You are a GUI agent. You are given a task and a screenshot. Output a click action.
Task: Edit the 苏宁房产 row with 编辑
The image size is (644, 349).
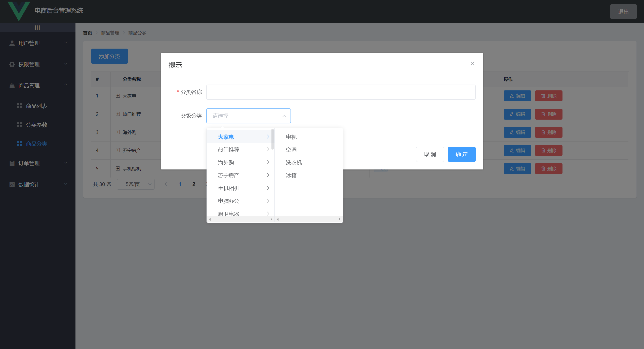tap(517, 150)
